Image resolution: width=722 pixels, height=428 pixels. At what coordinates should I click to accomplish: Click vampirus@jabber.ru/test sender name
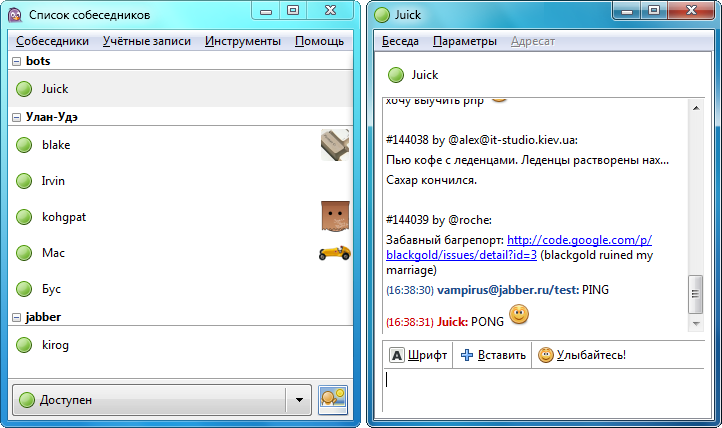point(508,290)
